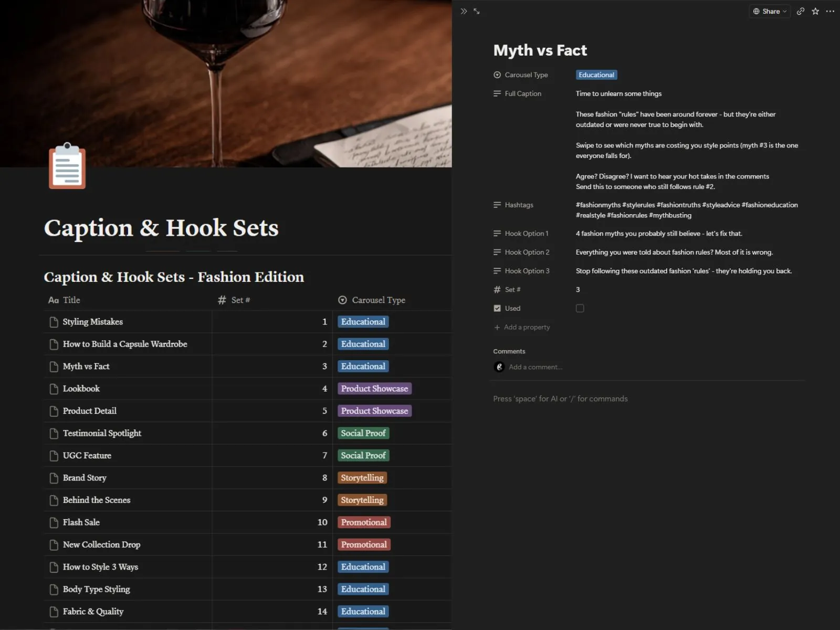
Task: Click the plus icon beside Add a property
Action: [x=497, y=327]
